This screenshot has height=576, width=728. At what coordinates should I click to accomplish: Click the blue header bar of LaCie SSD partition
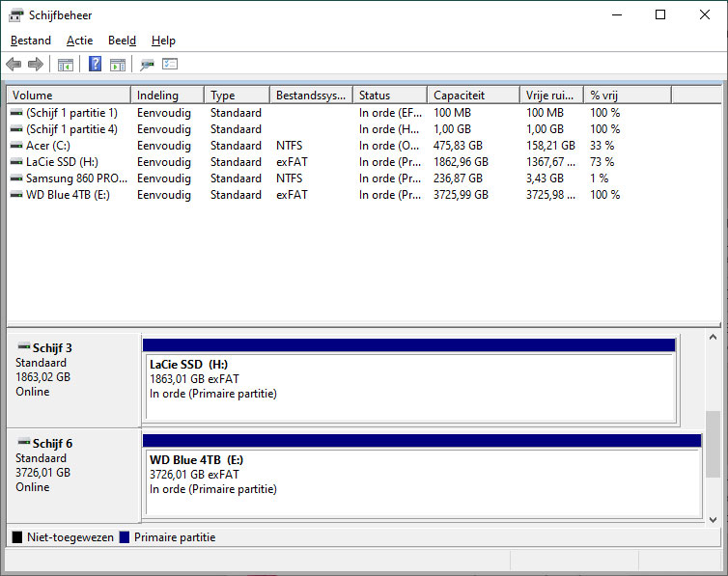click(408, 345)
